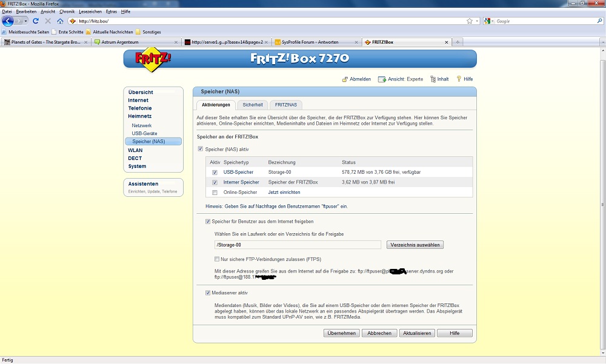Enable Online-Speicher checkbox
This screenshot has width=606, height=364.
click(x=215, y=193)
